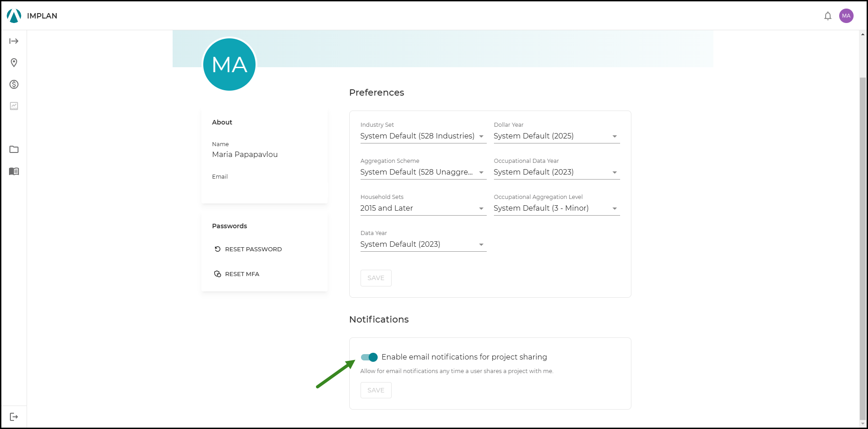This screenshot has height=429, width=868.
Task: Open the Projects folder icon
Action: [x=14, y=149]
